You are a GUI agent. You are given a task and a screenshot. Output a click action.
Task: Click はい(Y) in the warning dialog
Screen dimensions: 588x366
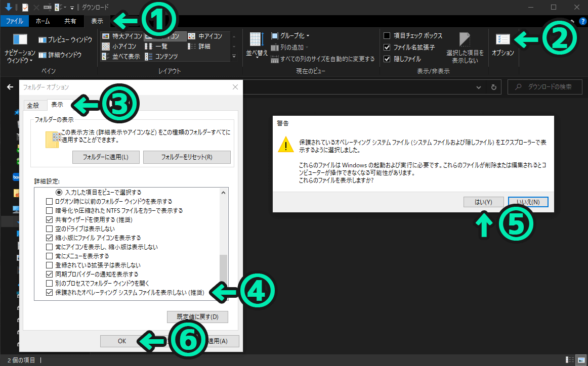[x=483, y=201]
